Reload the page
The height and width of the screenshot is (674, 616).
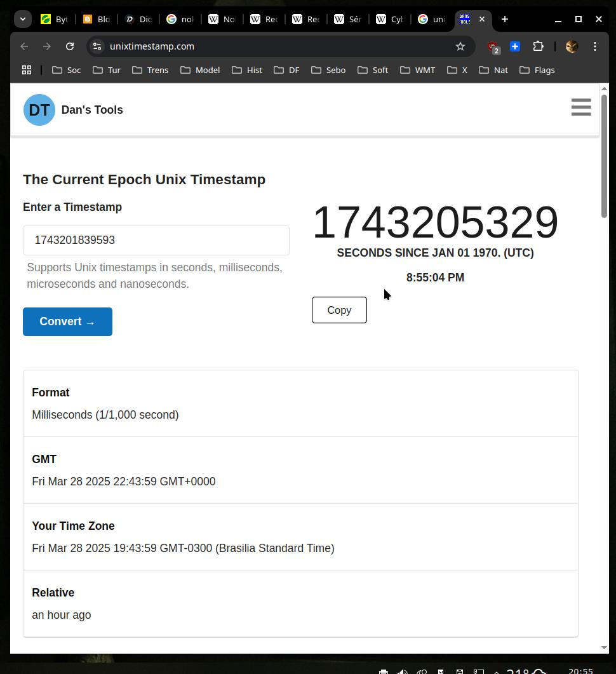tap(70, 46)
